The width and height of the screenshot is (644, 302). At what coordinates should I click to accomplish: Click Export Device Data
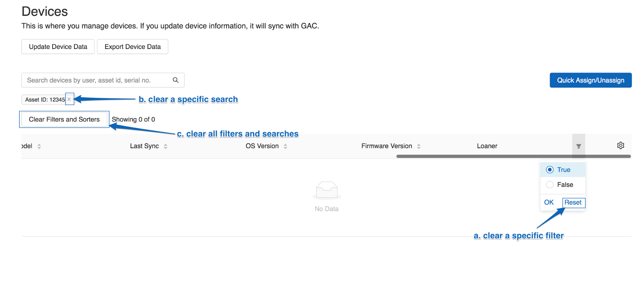coord(132,46)
